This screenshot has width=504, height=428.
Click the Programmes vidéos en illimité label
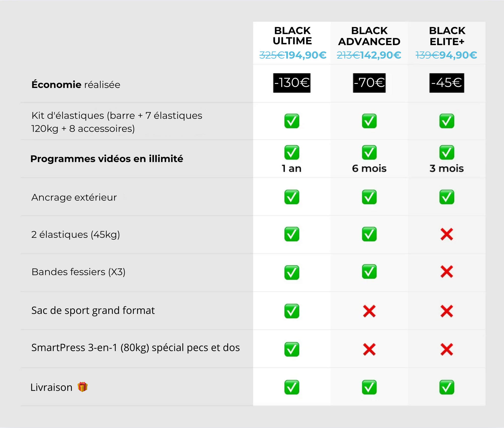click(107, 159)
